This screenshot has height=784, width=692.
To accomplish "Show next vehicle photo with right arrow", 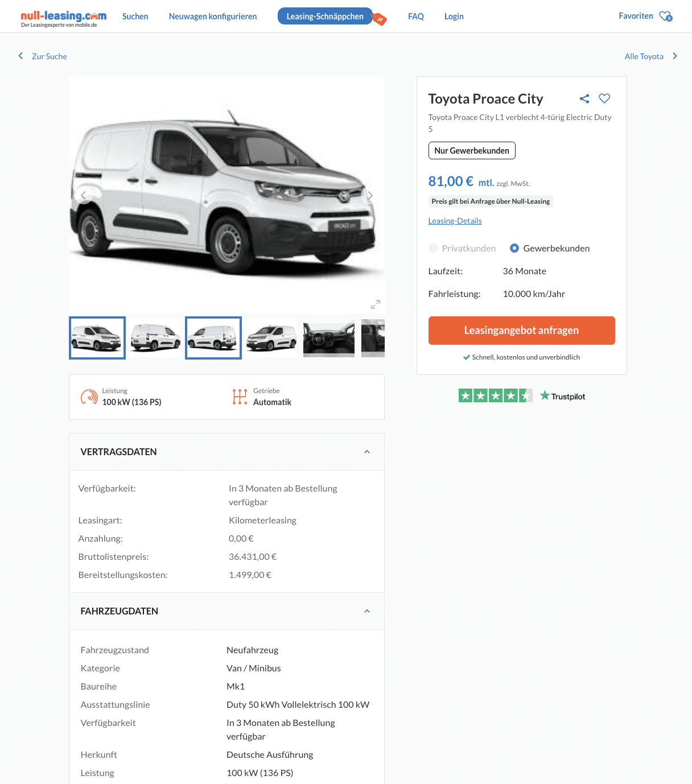I will click(370, 196).
